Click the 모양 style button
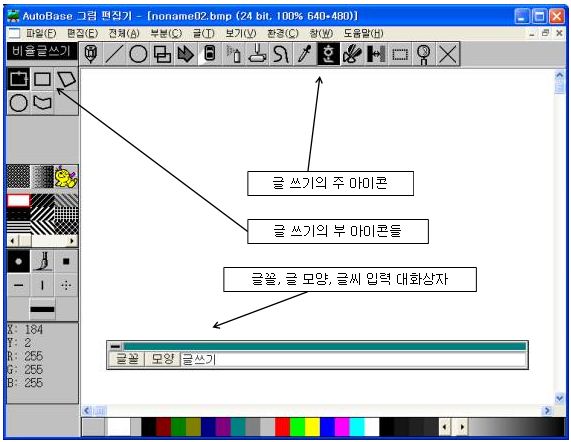The image size is (571, 442). point(162,359)
